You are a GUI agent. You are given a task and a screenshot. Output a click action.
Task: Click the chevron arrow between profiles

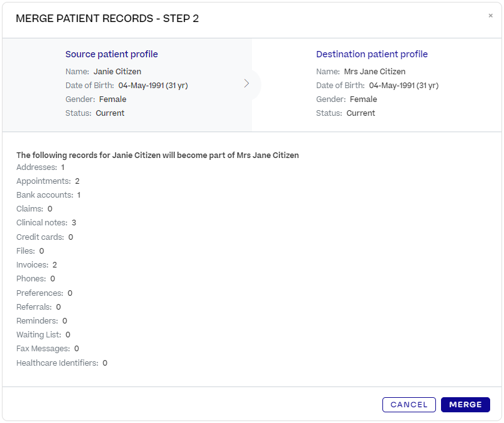pyautogui.click(x=246, y=84)
